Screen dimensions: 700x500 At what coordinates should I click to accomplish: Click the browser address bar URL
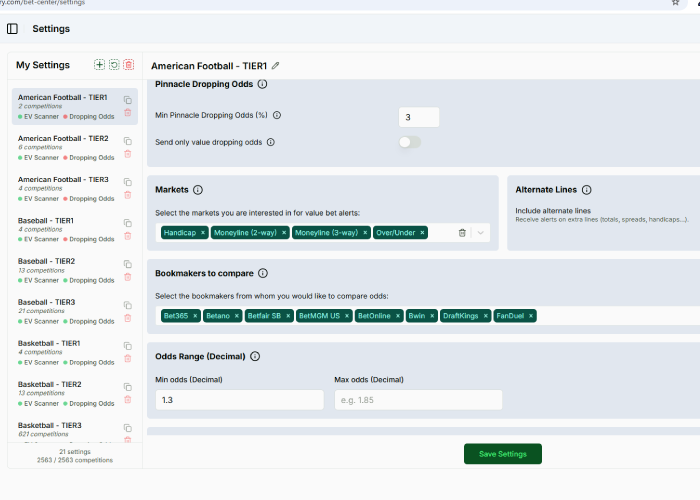point(42,3)
